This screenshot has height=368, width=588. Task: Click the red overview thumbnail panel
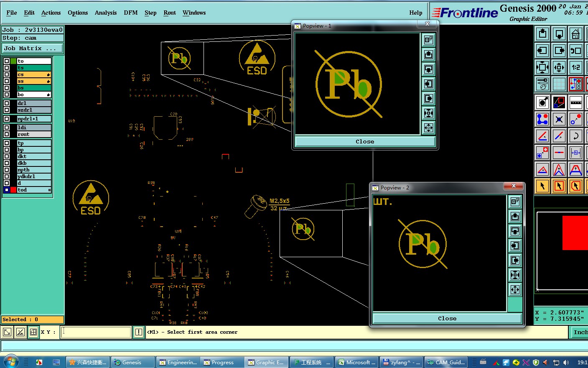(575, 233)
